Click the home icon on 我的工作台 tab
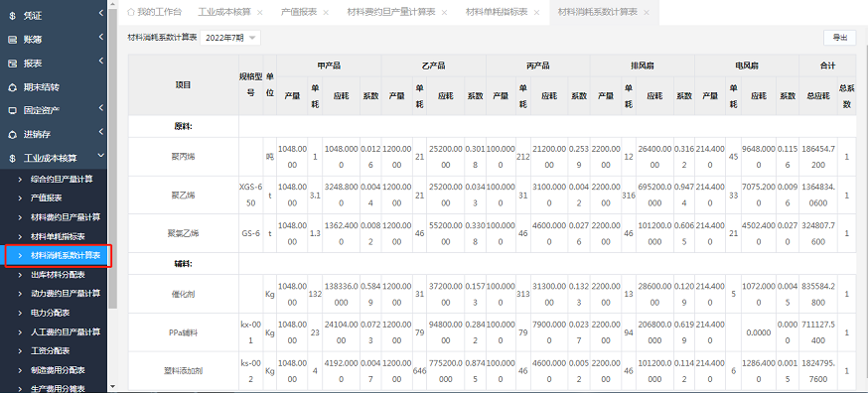The image size is (868, 393). point(131,12)
